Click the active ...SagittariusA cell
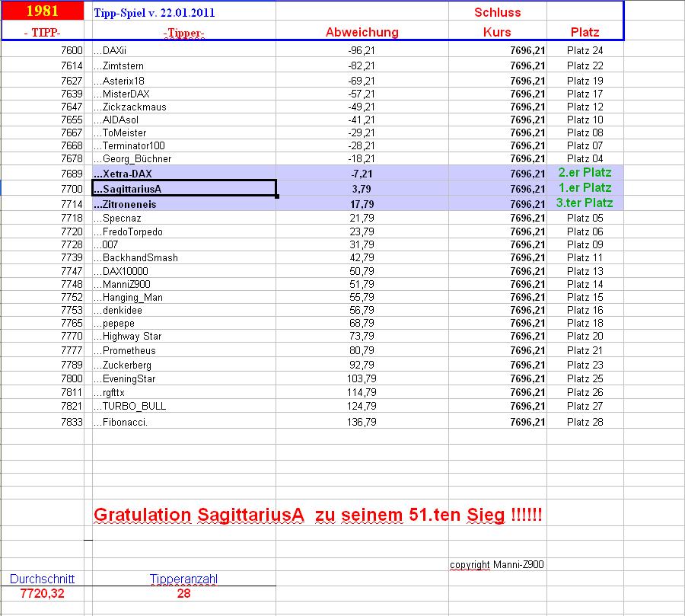The width and height of the screenshot is (685, 616). click(184, 188)
